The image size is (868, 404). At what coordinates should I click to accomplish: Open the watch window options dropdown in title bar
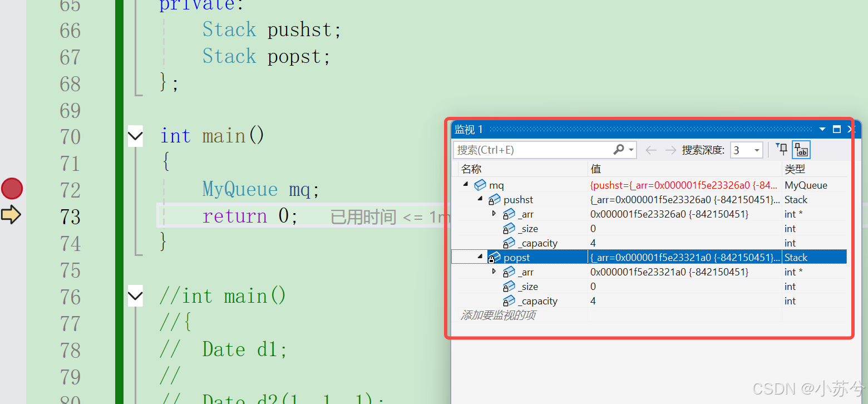[822, 130]
